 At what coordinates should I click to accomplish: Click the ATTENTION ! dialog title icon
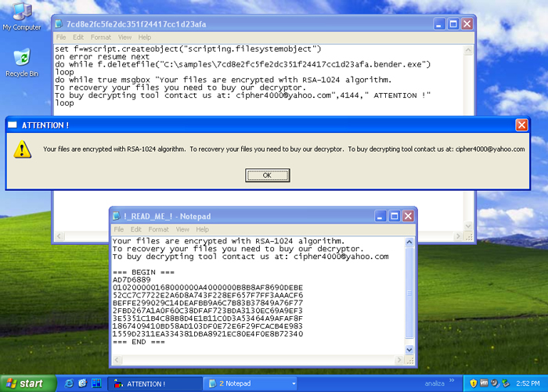pyautogui.click(x=13, y=125)
